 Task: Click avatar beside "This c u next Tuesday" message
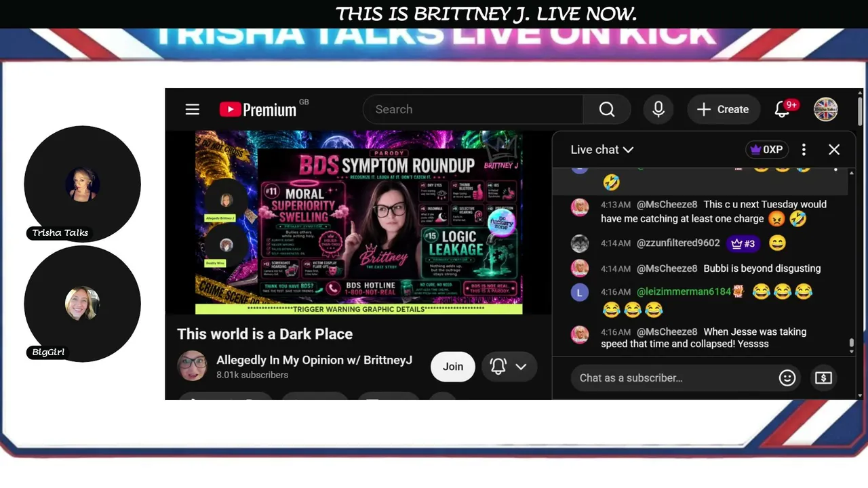coord(580,207)
